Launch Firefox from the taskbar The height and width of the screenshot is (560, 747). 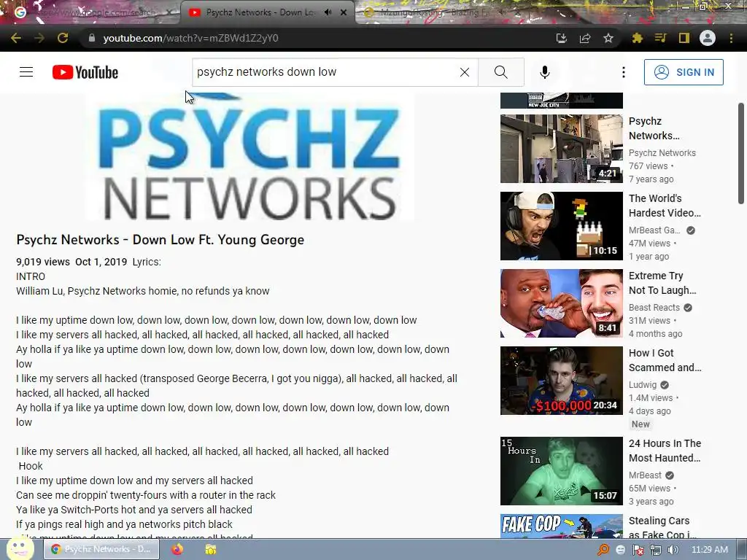(x=177, y=549)
